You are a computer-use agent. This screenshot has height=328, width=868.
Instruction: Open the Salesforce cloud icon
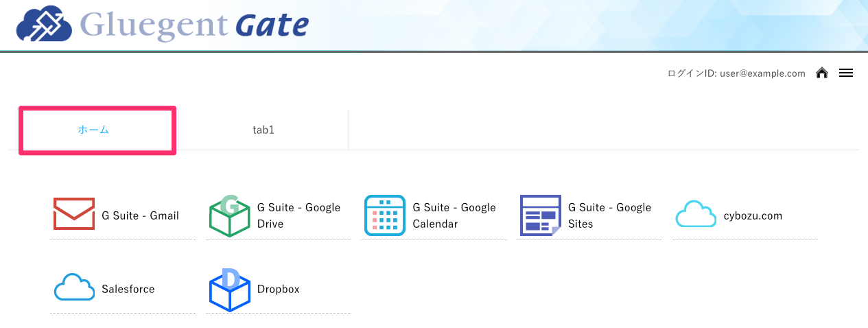pyautogui.click(x=73, y=288)
